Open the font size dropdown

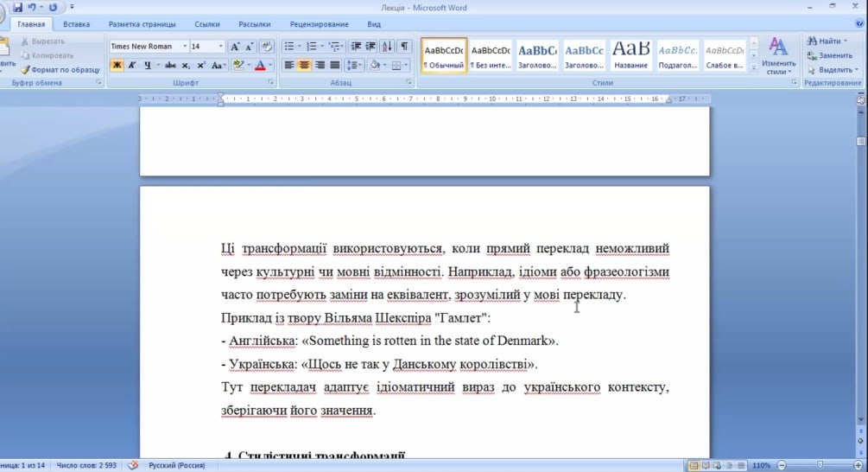pyautogui.click(x=221, y=47)
